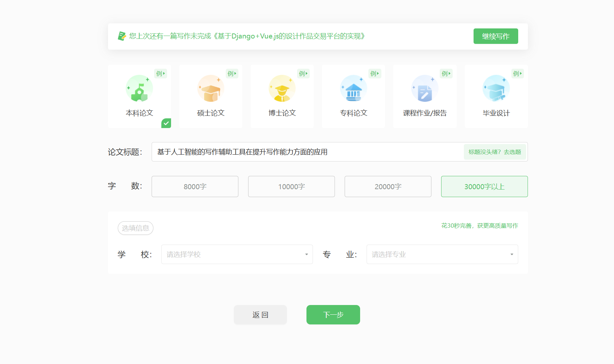Select the 本科论文 paper type icon
This screenshot has height=364, width=614.
tap(139, 88)
